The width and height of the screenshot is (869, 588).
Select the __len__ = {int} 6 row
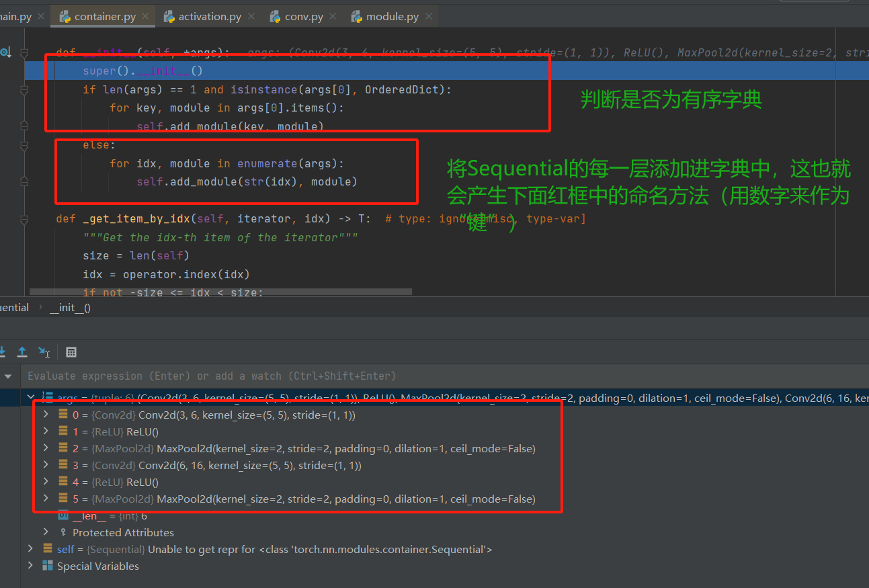tap(110, 516)
